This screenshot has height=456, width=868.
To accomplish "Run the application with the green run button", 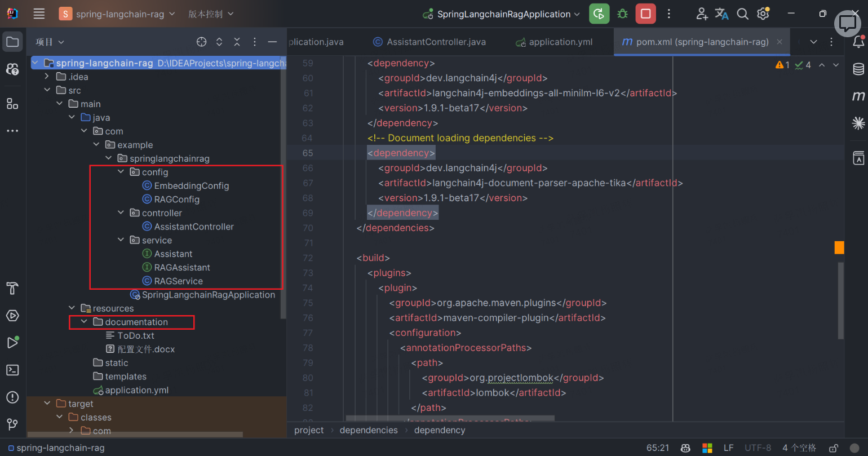I will tap(599, 14).
